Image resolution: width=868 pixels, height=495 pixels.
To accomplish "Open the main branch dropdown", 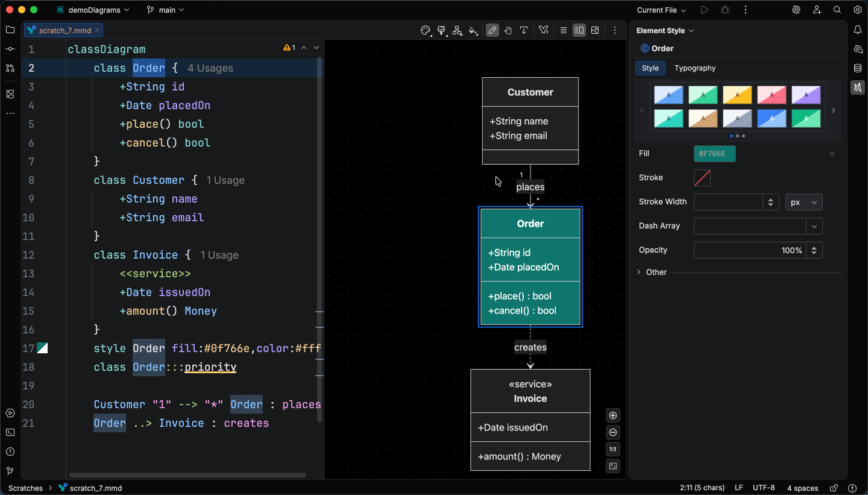I will tap(166, 10).
